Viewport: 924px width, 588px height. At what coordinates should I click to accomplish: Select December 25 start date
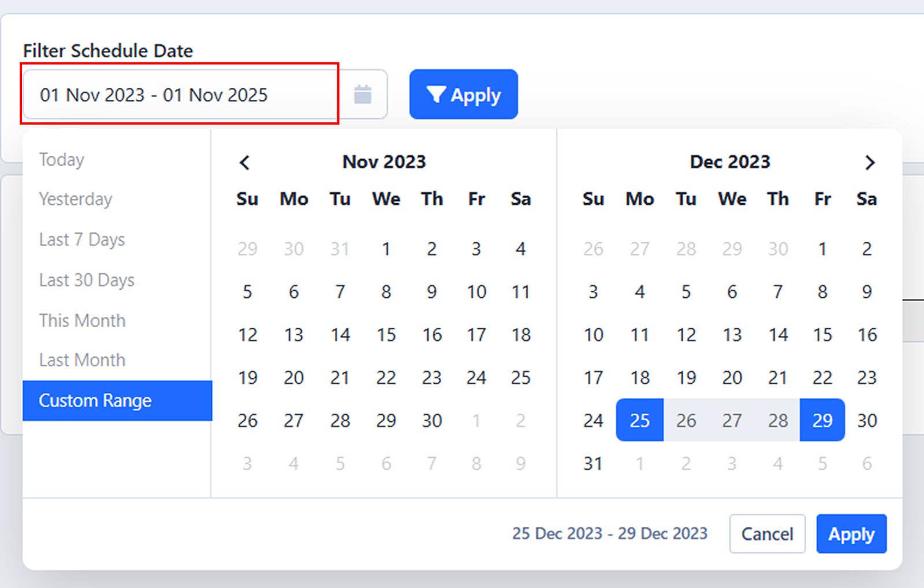click(639, 420)
